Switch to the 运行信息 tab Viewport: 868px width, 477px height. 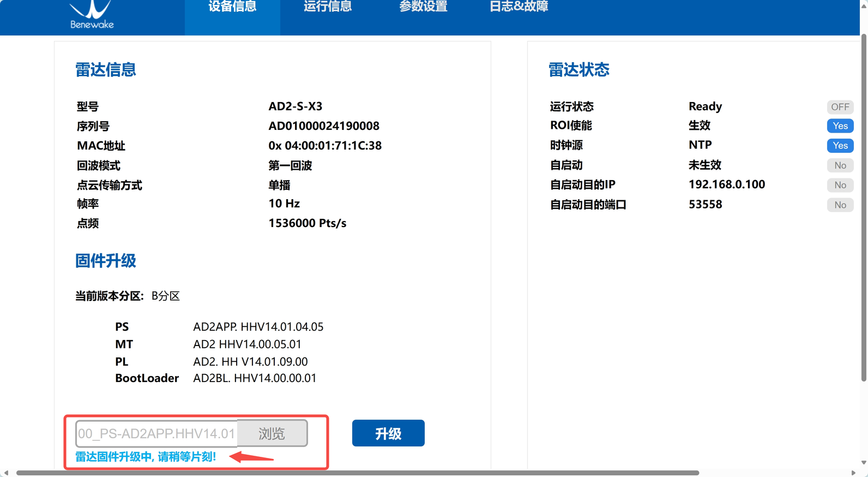click(328, 7)
